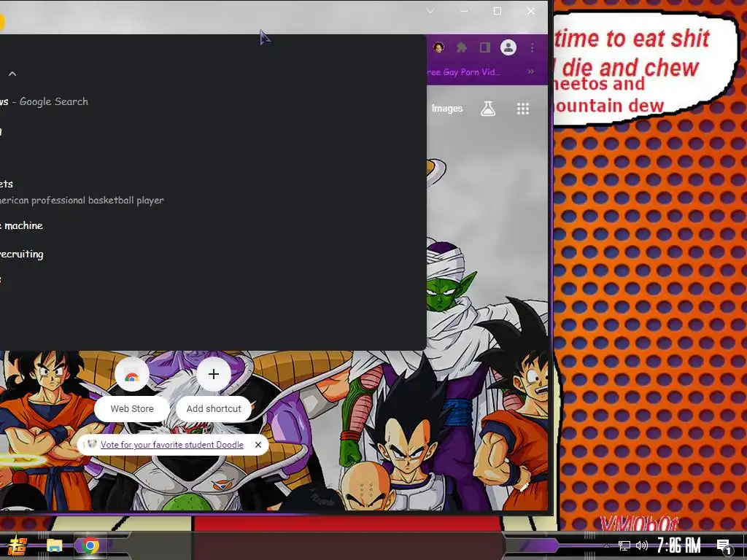This screenshot has height=560, width=747.
Task: Show hidden tray icons chevron
Action: click(606, 545)
